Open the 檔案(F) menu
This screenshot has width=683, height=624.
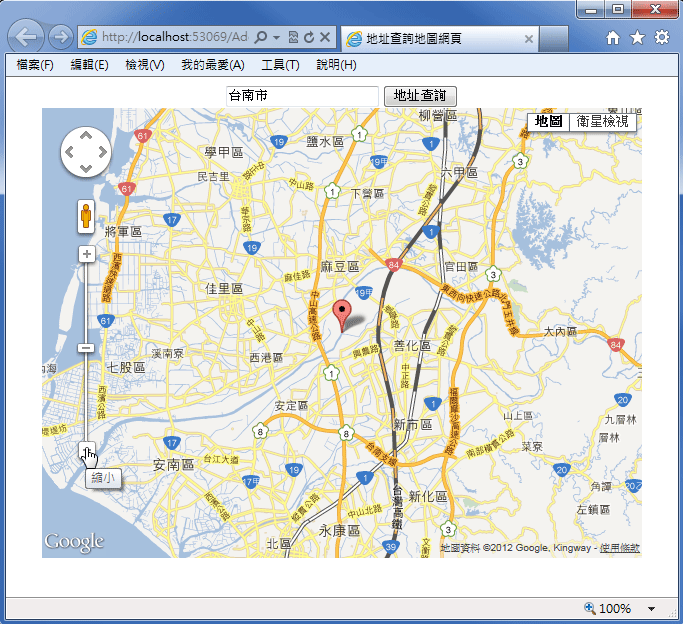[35, 65]
